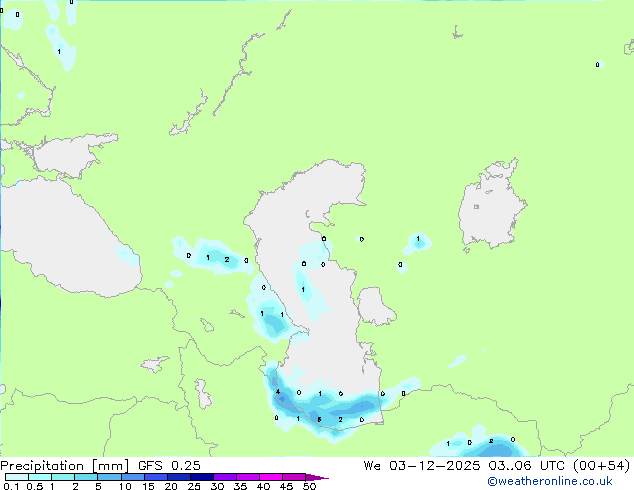
Task: Select the 0.5–1 mm legend swatch
Action: pos(40,477)
